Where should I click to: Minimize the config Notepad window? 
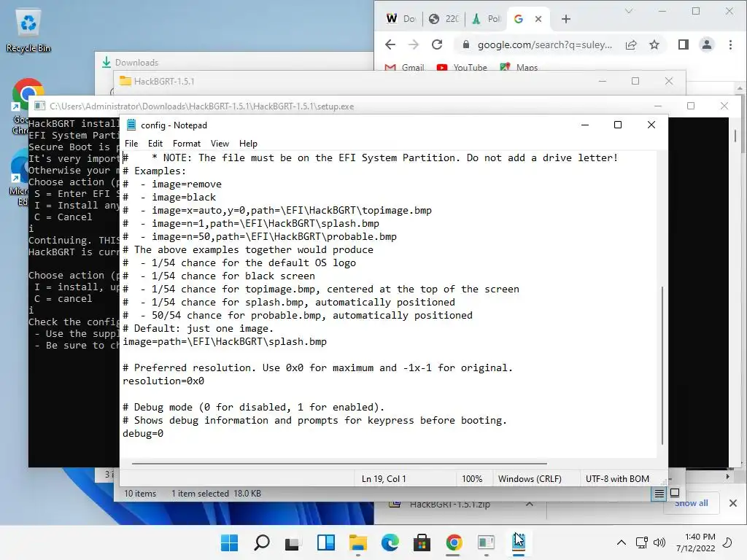click(585, 125)
